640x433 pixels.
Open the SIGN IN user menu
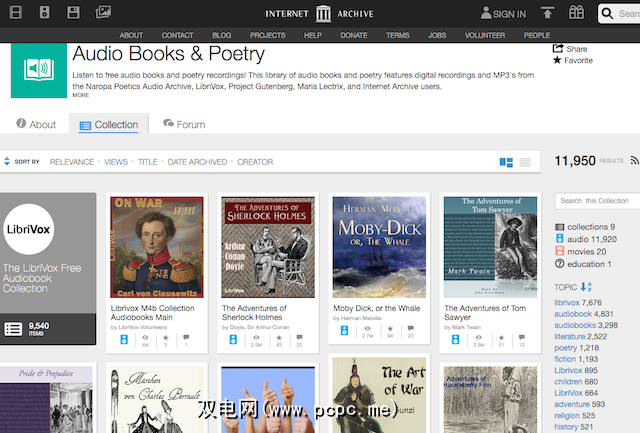[x=503, y=14]
